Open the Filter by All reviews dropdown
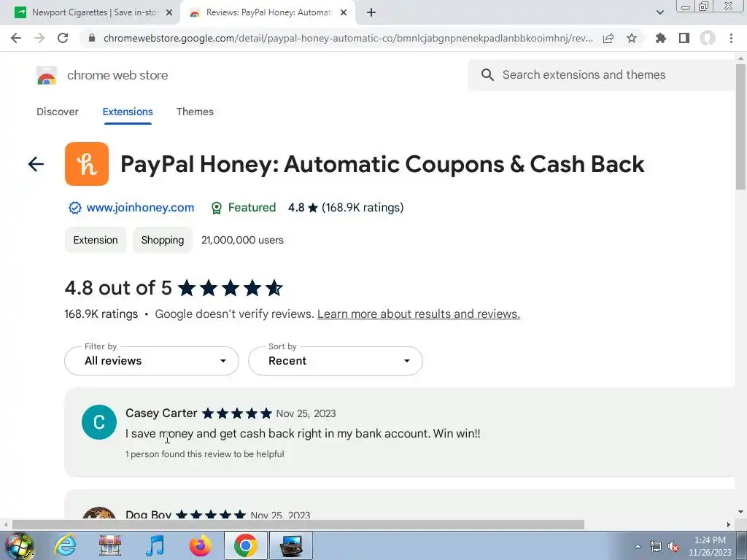 click(x=152, y=361)
